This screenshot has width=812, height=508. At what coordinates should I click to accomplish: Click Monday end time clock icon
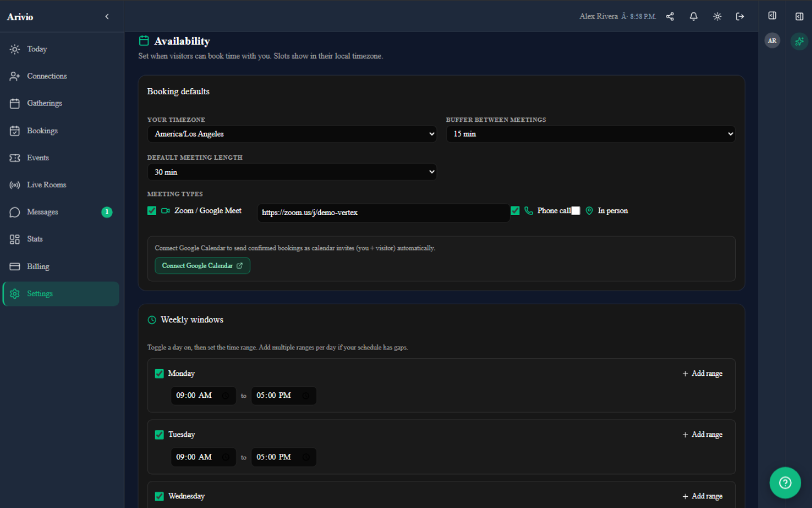pos(306,396)
